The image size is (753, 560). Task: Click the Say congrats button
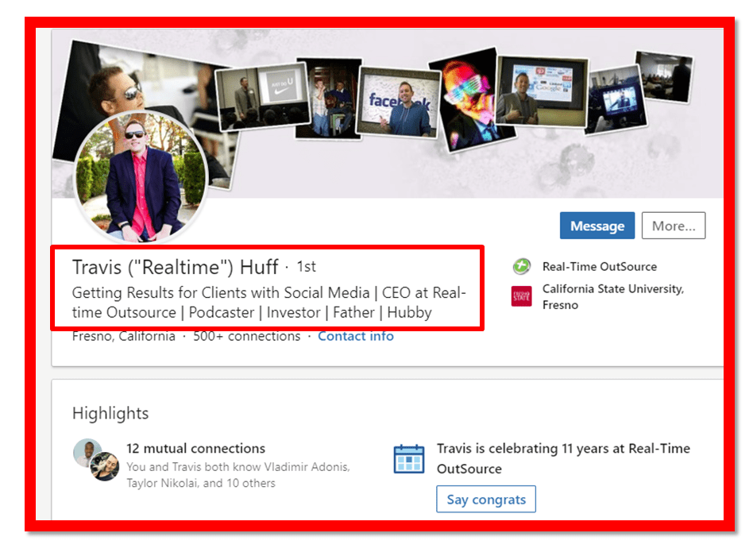pos(486,500)
